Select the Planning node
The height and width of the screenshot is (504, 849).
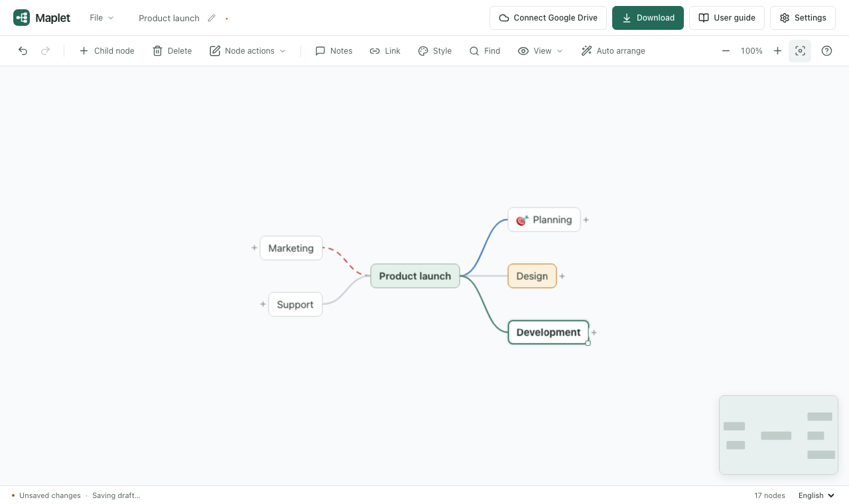point(544,220)
